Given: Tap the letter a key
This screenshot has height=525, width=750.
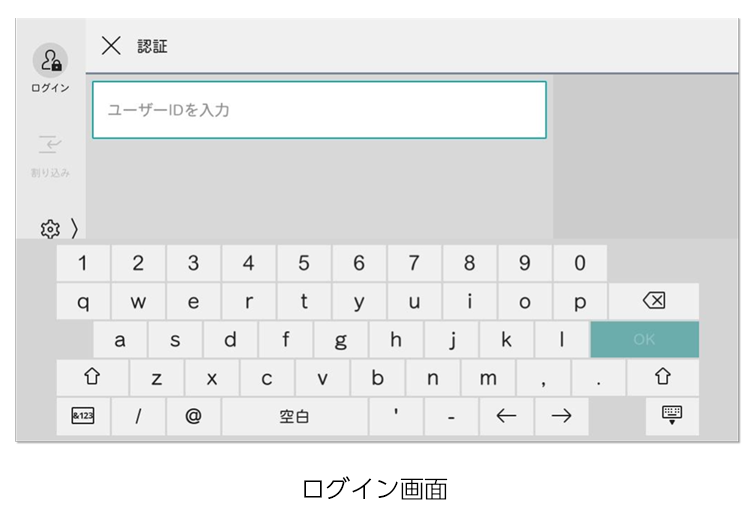Looking at the screenshot, I should 120,339.
